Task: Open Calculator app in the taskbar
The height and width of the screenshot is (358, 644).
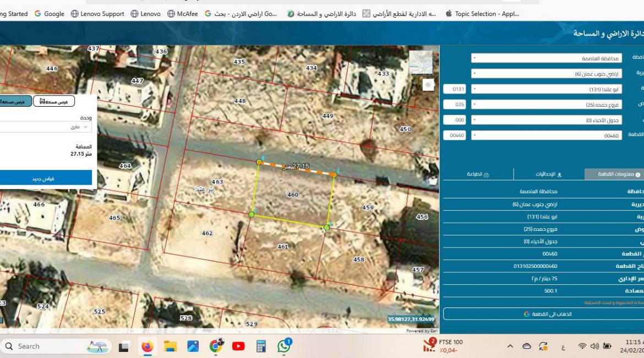Action: point(261,346)
